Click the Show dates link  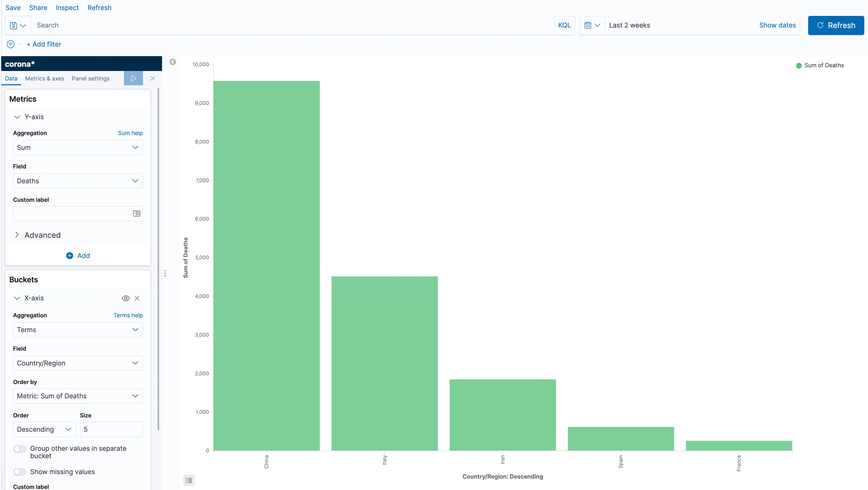777,25
